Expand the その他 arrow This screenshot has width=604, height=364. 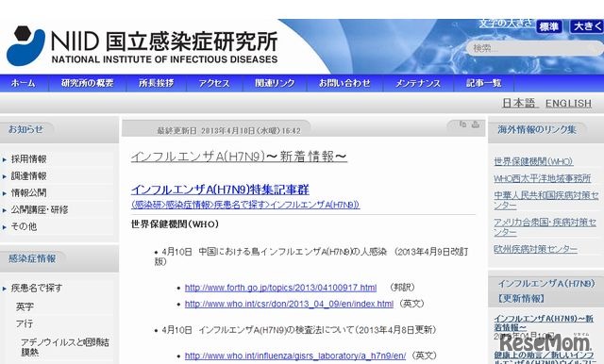[5, 227]
